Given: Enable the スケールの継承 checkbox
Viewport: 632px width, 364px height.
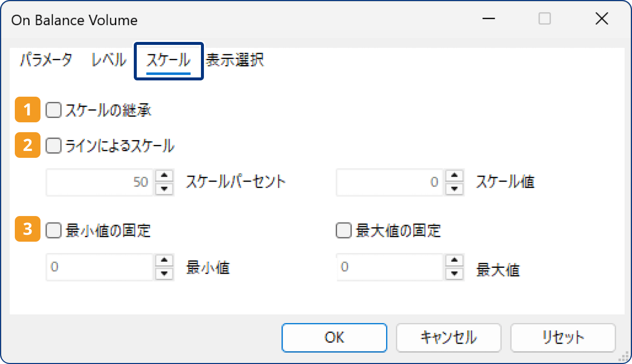Looking at the screenshot, I should click(52, 111).
